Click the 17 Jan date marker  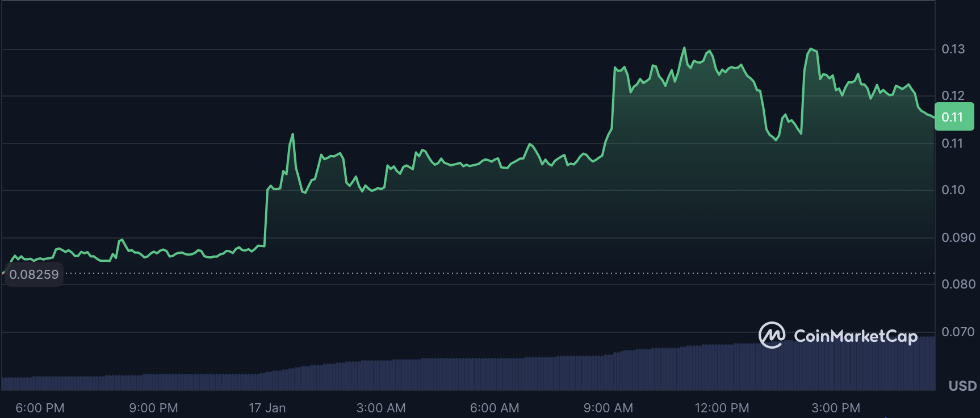coord(267,408)
